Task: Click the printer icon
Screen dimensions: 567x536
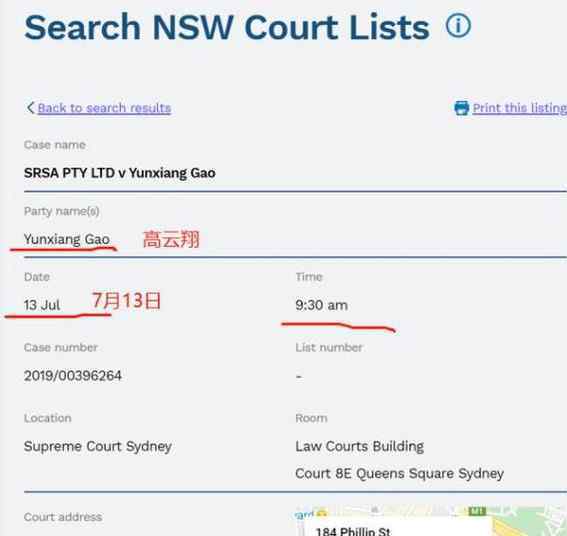Action: tap(461, 108)
